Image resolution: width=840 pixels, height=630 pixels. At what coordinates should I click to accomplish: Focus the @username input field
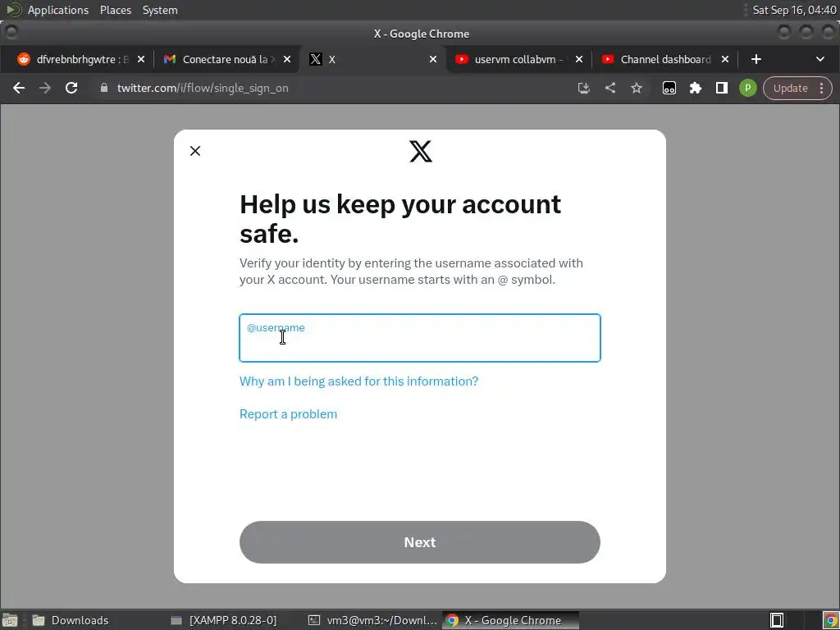pos(420,338)
